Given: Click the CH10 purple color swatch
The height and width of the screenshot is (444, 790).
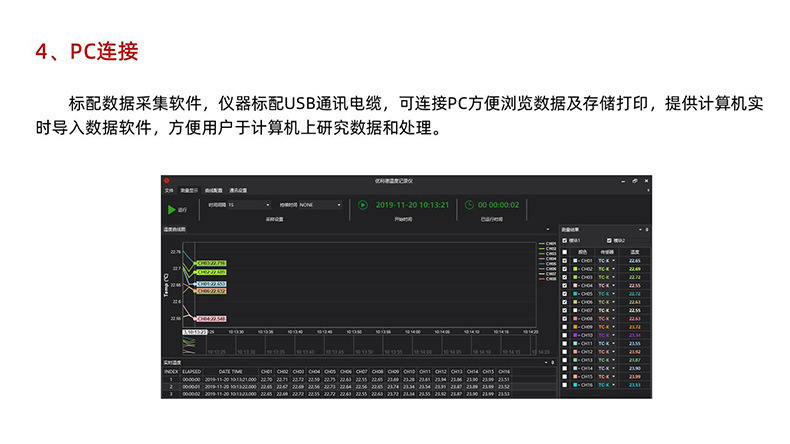Looking at the screenshot, I should [x=575, y=335].
